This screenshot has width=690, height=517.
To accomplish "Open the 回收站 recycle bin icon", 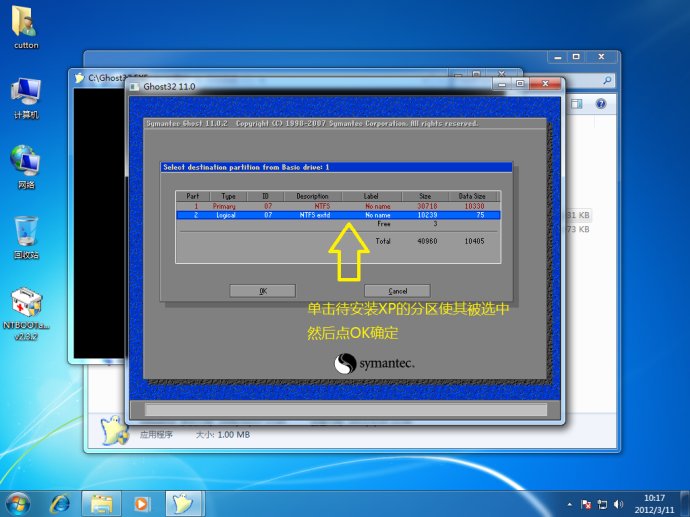I will tap(26, 237).
